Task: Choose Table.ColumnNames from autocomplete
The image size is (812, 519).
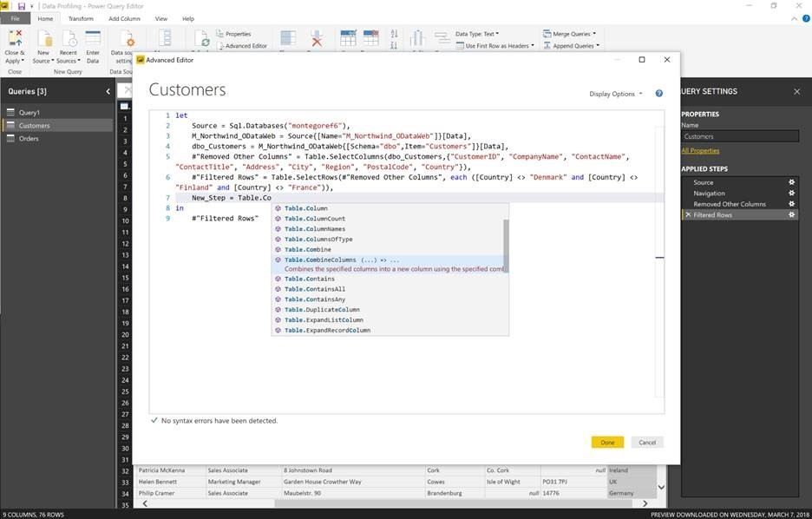Action: click(x=390, y=229)
